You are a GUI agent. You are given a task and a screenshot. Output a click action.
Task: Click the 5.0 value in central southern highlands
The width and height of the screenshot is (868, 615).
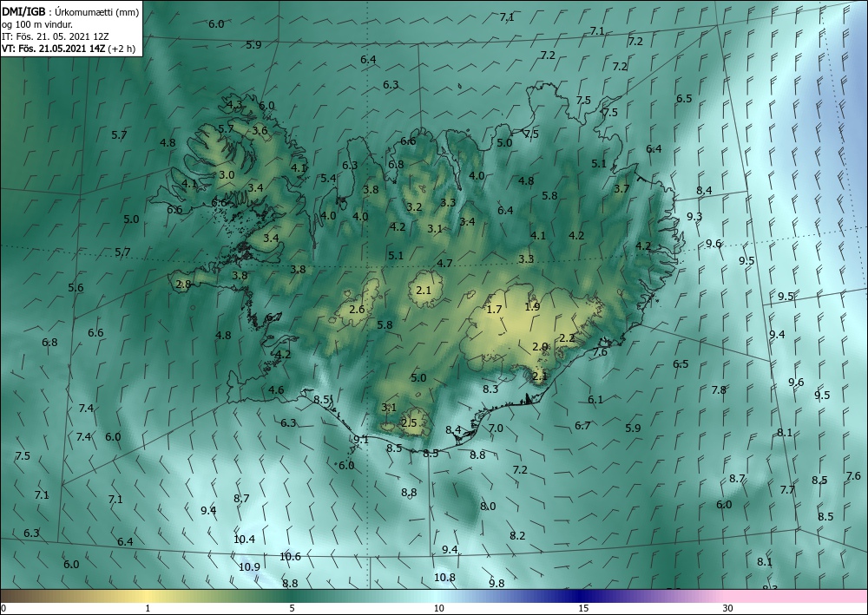pos(418,377)
